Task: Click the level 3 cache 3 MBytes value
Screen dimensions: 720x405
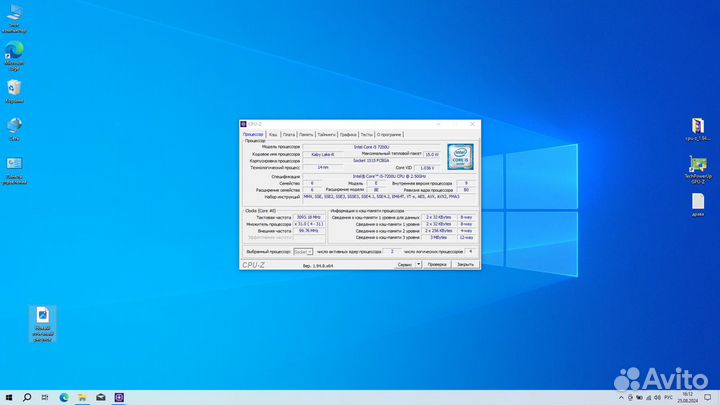Action: pos(439,237)
